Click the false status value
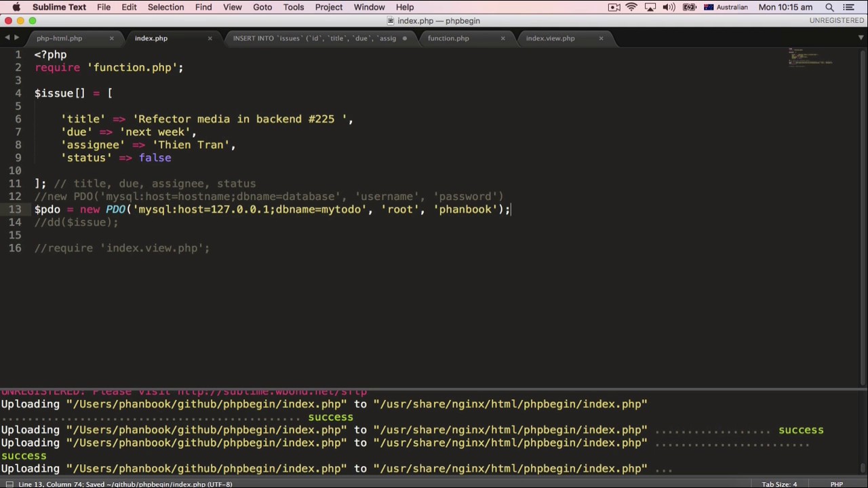The width and height of the screenshot is (868, 488). click(x=155, y=157)
